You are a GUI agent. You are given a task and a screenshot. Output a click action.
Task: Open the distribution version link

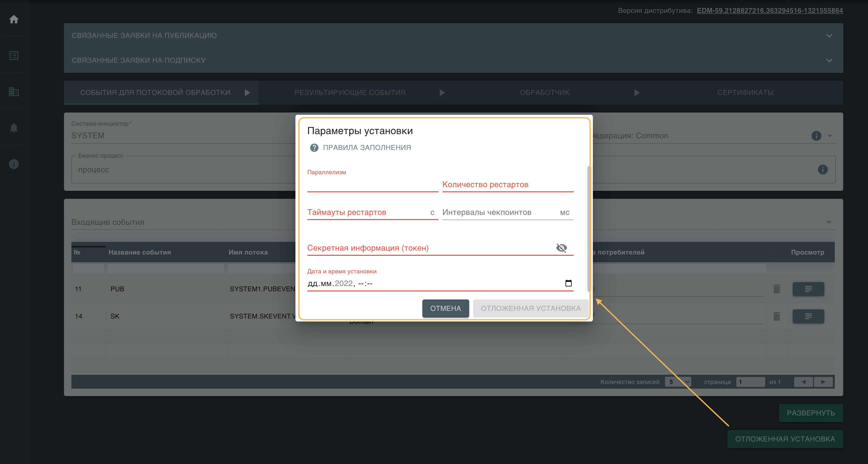point(770,10)
